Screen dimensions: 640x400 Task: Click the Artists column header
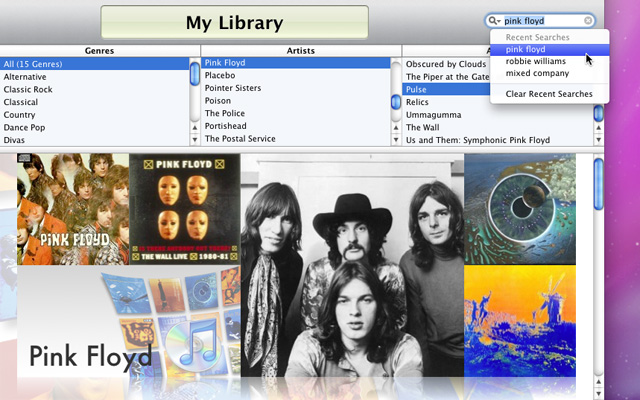coord(300,50)
